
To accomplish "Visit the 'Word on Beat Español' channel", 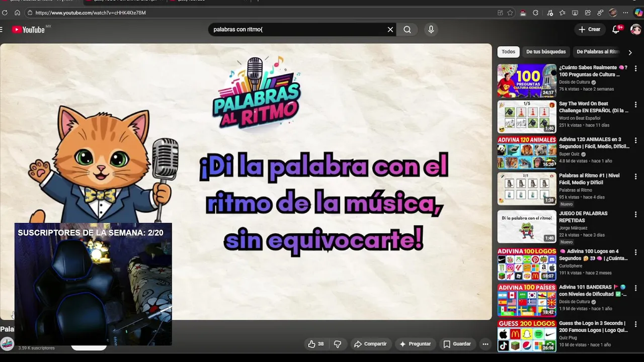I will (x=580, y=118).
